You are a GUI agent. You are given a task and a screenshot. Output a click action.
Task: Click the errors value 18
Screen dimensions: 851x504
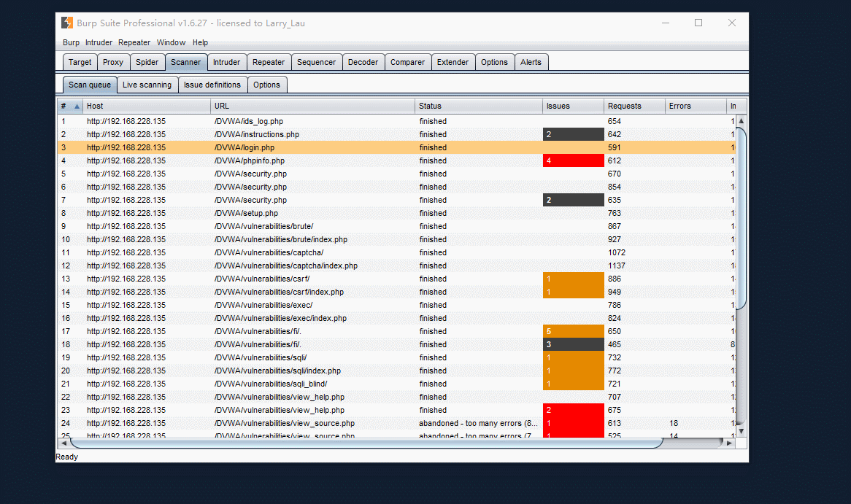point(674,424)
